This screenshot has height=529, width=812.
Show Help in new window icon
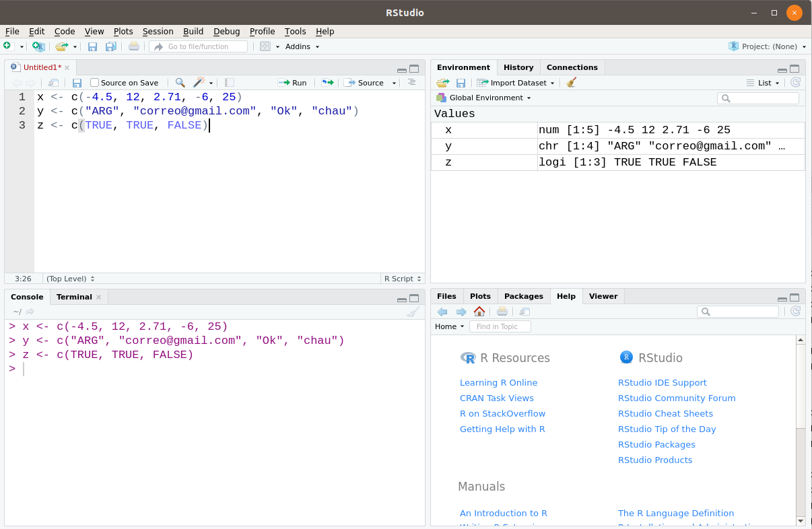[525, 312]
